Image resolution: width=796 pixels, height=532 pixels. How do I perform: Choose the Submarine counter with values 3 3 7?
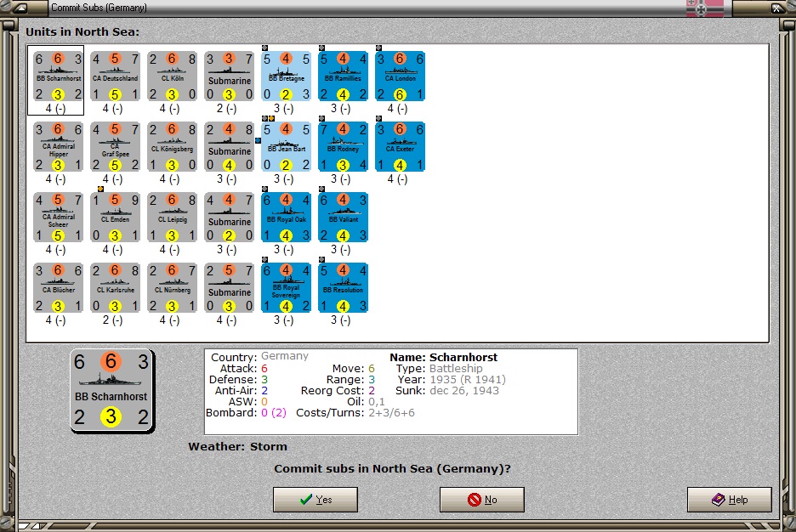[x=229, y=76]
